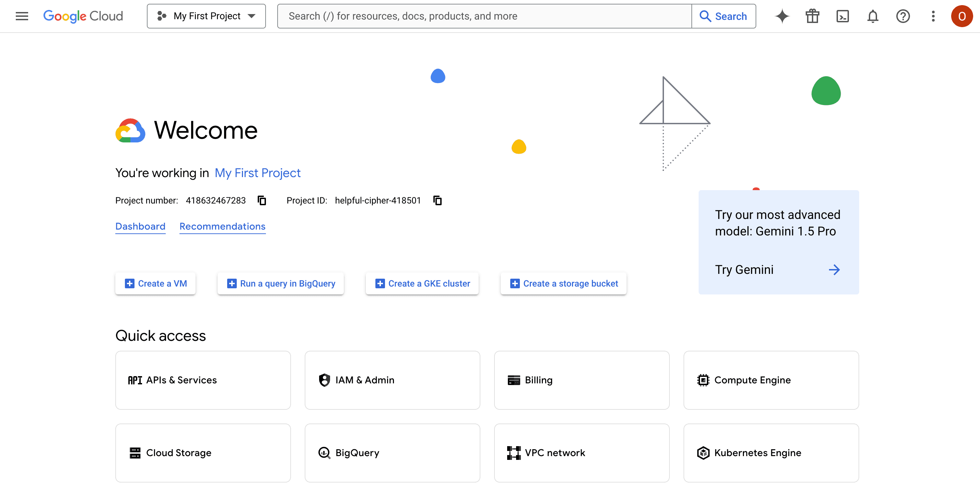
Task: Click the Cloud Storage icon
Action: (135, 453)
